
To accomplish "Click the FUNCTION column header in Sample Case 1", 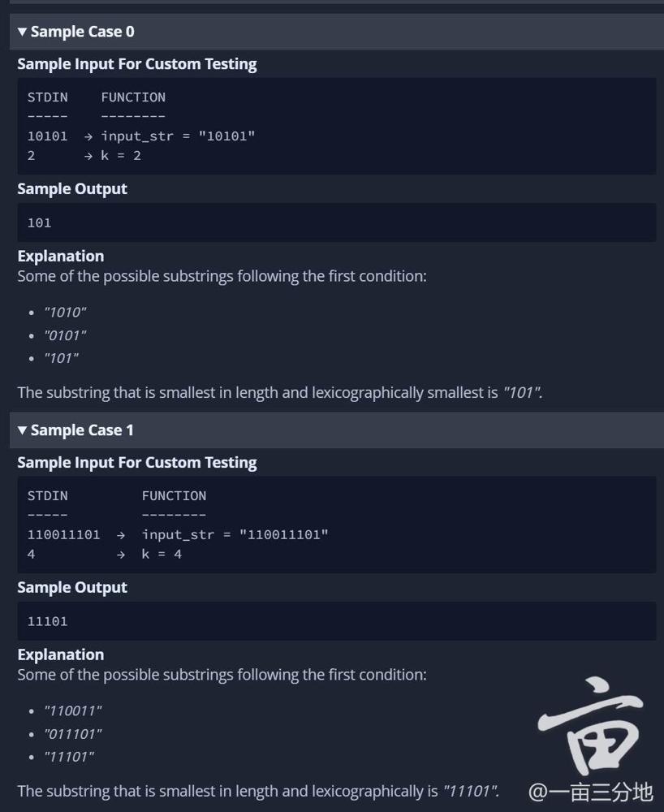I will point(174,496).
